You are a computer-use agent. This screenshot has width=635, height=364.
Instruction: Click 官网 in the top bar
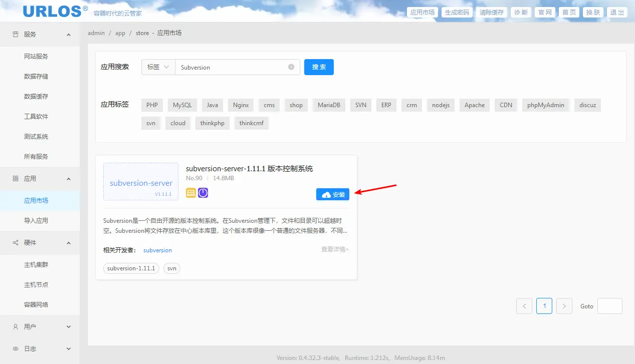[x=545, y=13]
